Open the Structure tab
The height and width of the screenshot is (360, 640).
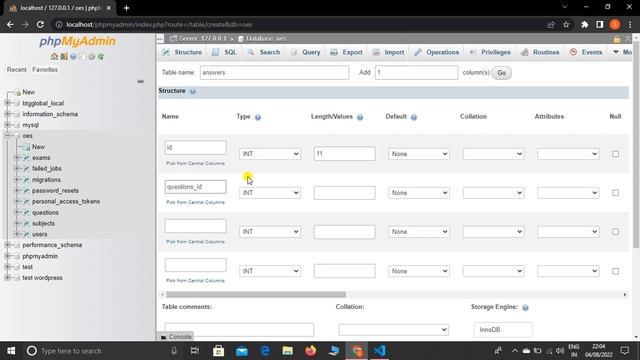pyautogui.click(x=182, y=52)
